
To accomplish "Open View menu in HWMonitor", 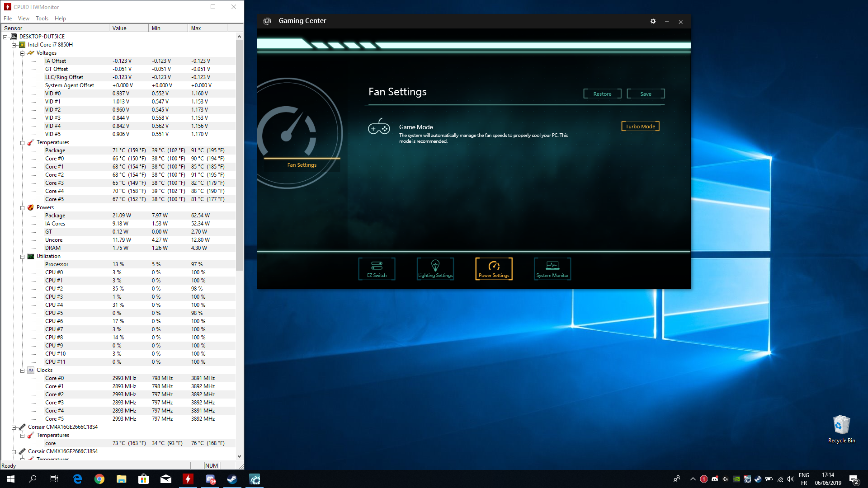I will coord(24,19).
